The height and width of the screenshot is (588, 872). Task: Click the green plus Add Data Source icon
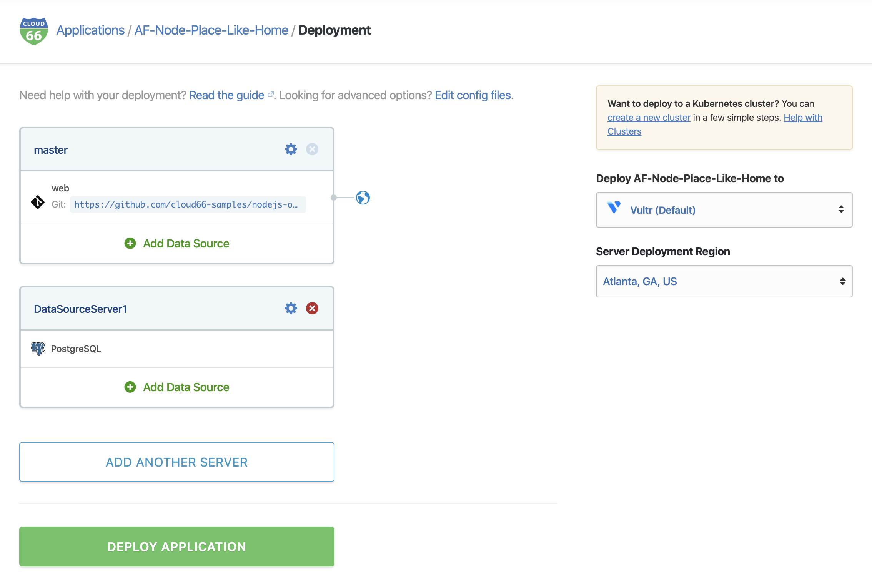(129, 244)
